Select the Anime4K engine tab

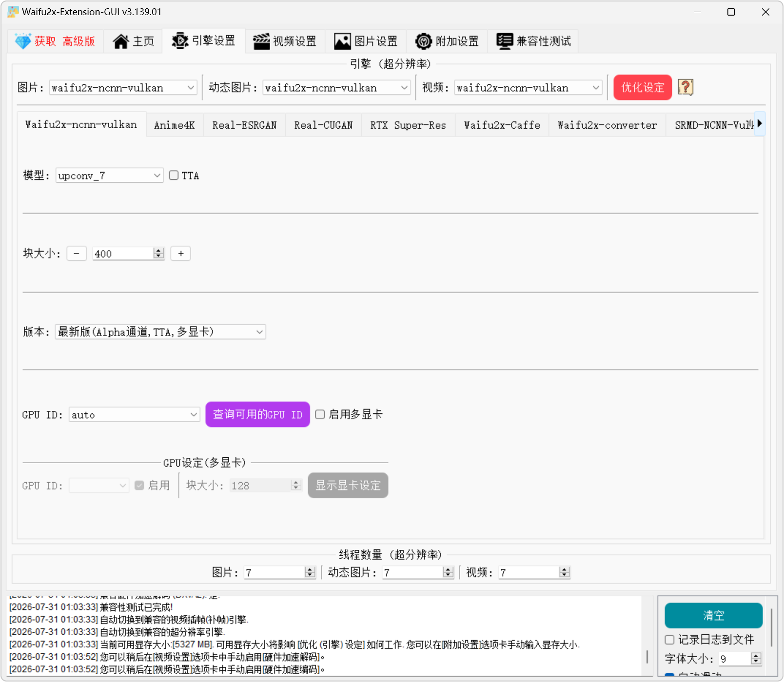coord(175,125)
